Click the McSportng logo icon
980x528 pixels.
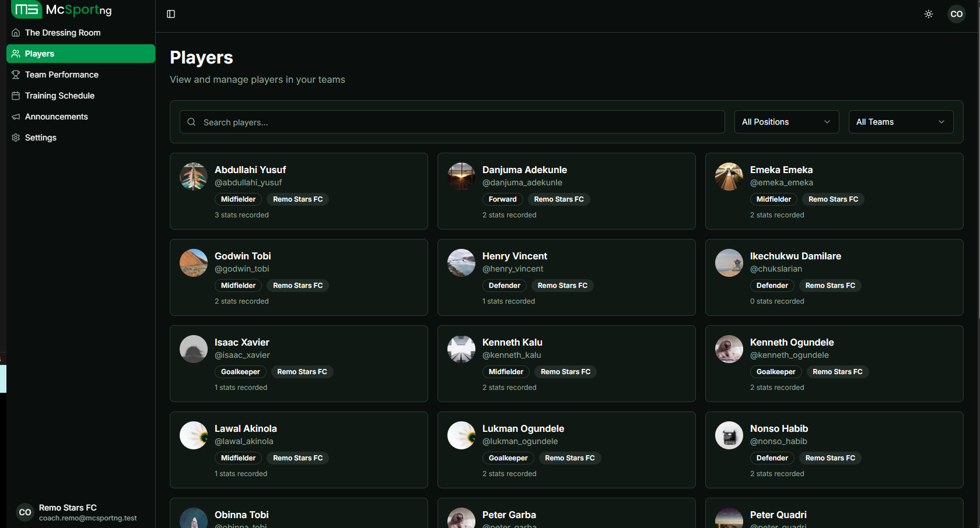click(26, 10)
